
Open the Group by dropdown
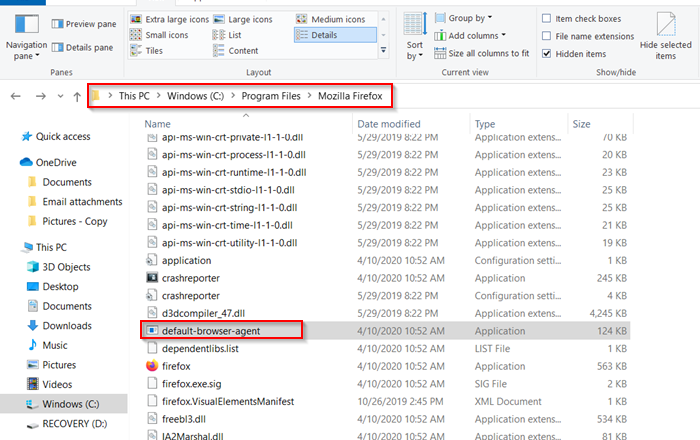(x=463, y=18)
